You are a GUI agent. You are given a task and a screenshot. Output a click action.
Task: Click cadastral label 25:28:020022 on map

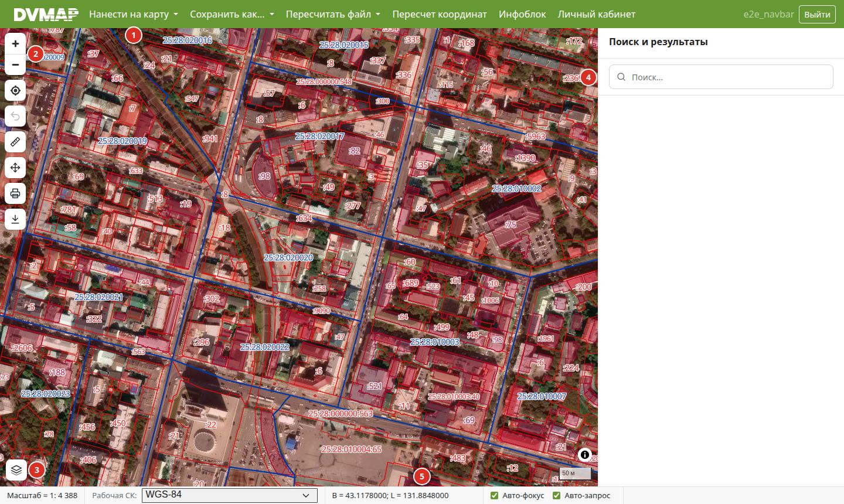point(264,347)
